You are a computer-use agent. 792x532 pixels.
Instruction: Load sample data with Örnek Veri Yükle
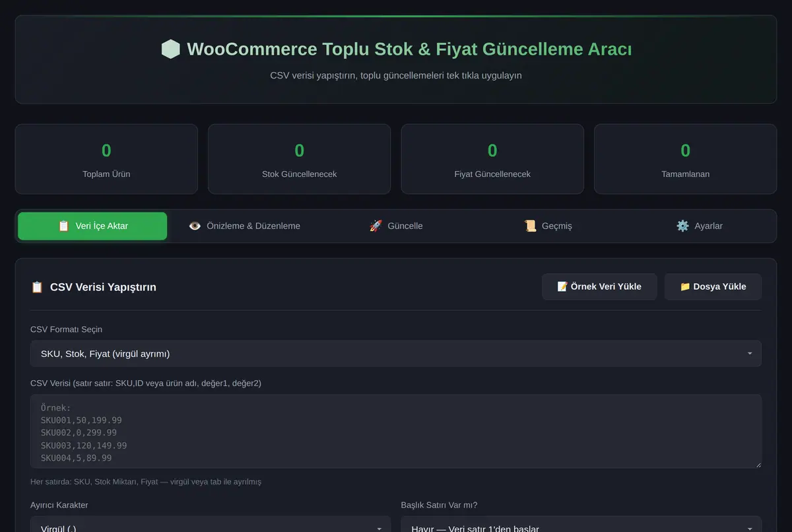tap(599, 286)
